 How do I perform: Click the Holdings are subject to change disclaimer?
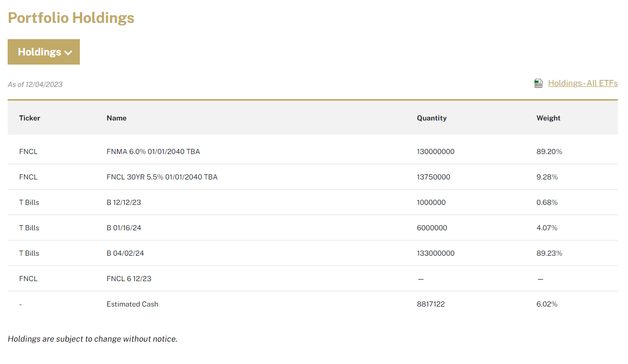point(92,339)
